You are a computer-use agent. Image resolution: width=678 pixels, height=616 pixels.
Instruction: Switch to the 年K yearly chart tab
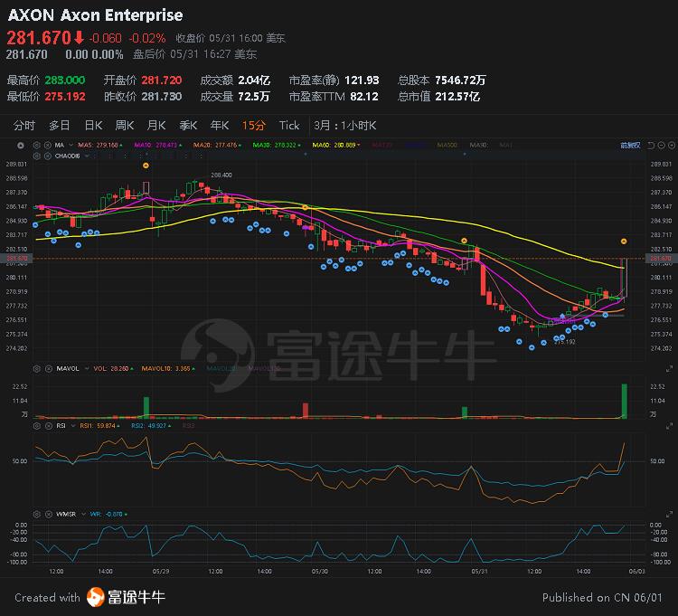[x=220, y=126]
